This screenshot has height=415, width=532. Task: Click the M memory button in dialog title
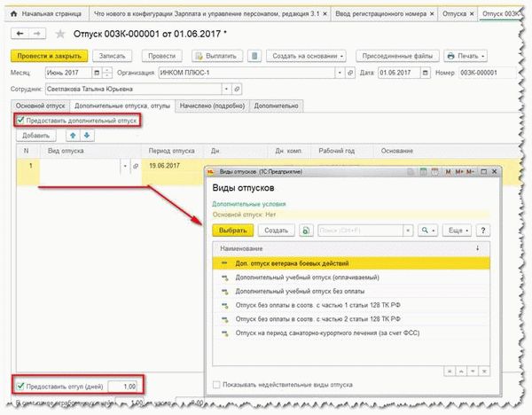(x=448, y=172)
